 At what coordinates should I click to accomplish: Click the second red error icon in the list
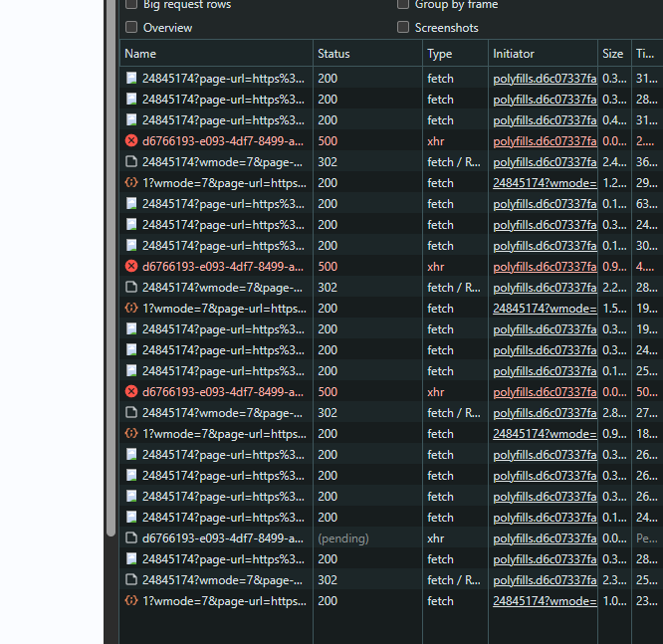(x=131, y=266)
